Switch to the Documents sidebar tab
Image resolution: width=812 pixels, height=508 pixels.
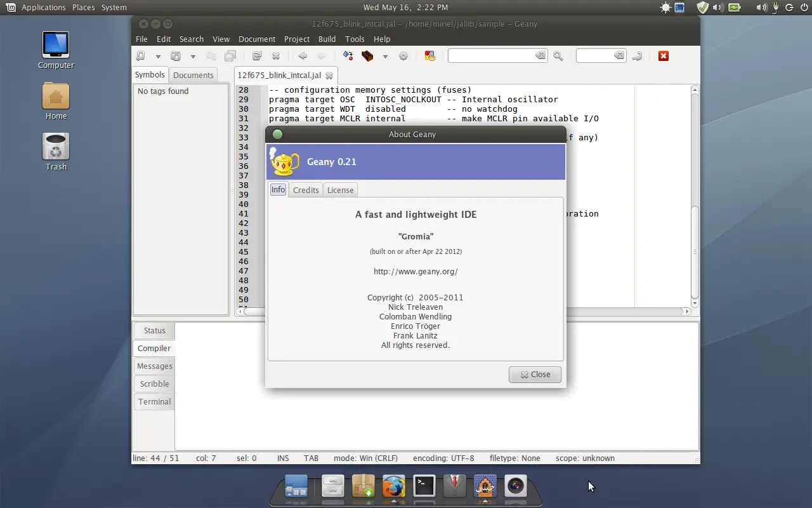(193, 75)
